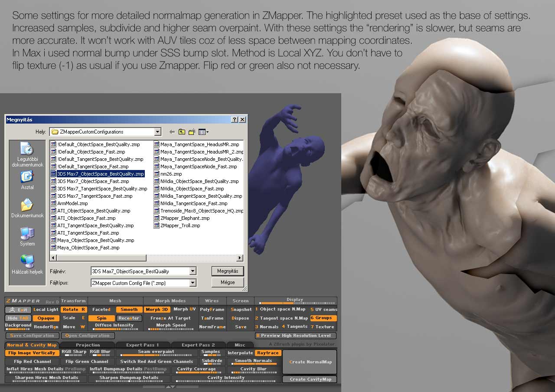Adjust the Cavity Intensity slider

click(225, 379)
